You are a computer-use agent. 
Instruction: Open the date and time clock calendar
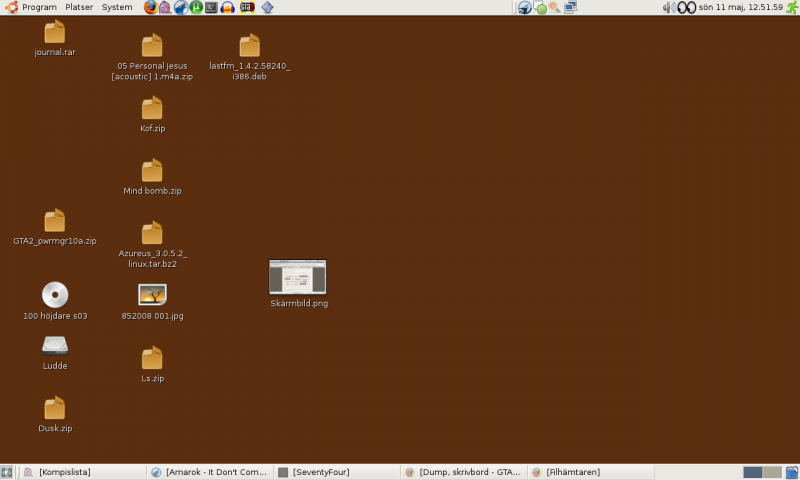pos(740,7)
